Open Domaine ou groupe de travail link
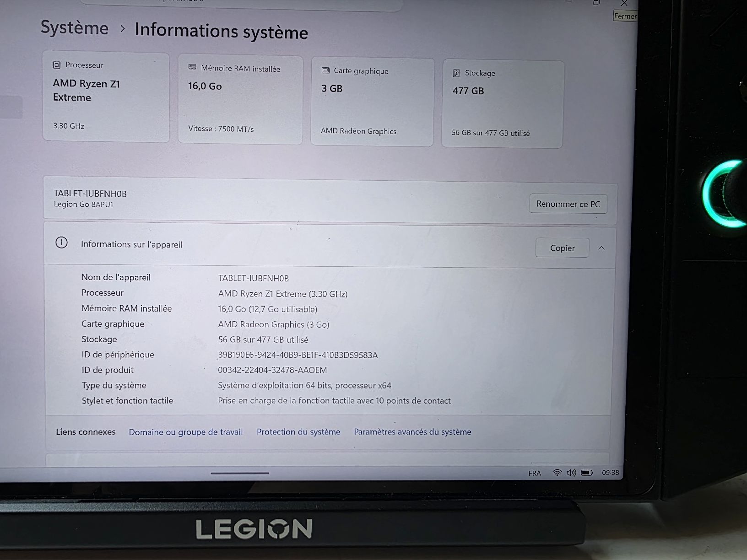 [x=186, y=432]
